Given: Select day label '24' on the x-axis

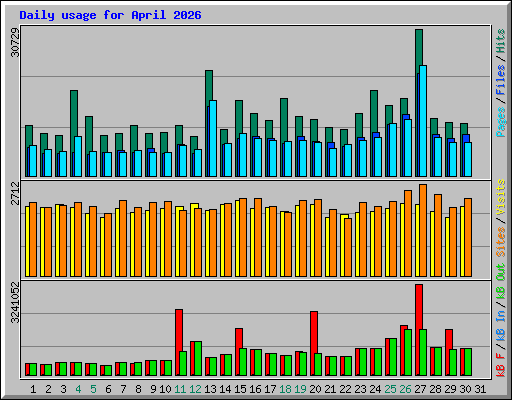Looking at the screenshot, I should [x=375, y=389].
